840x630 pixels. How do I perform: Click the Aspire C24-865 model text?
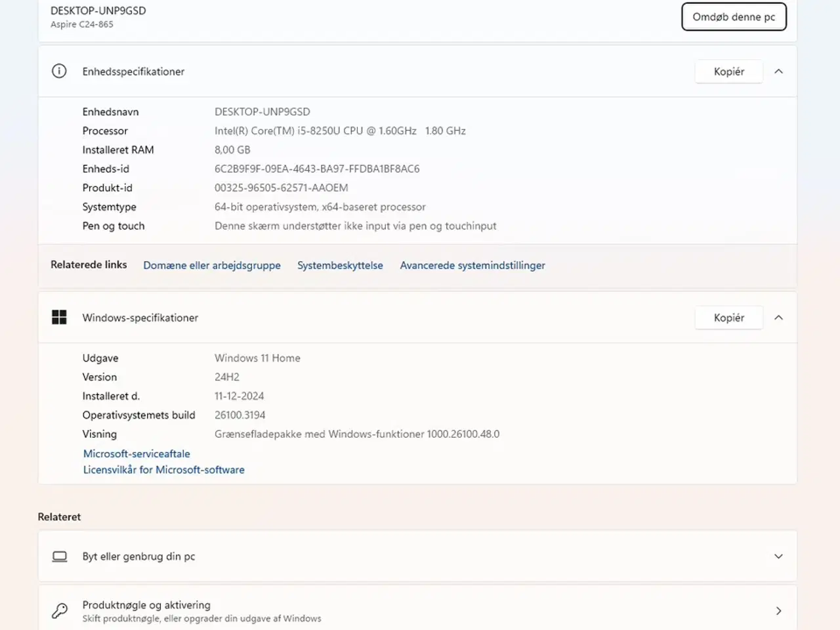click(82, 24)
